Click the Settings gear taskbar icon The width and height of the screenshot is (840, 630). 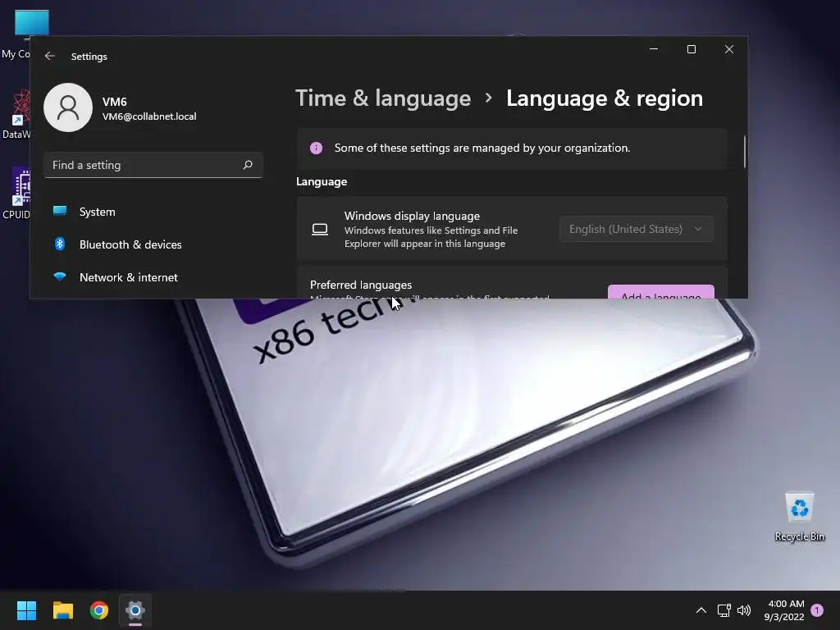tap(135, 610)
